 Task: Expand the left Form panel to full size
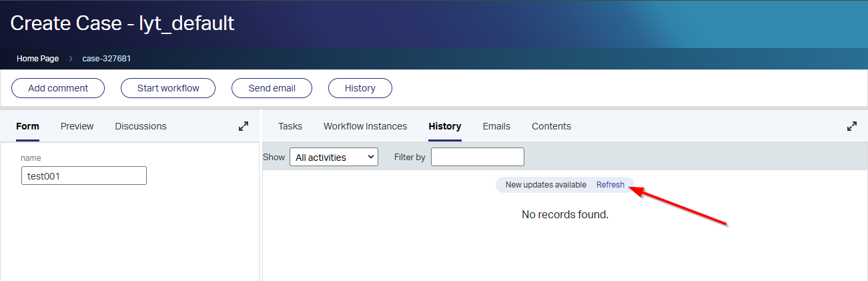244,126
